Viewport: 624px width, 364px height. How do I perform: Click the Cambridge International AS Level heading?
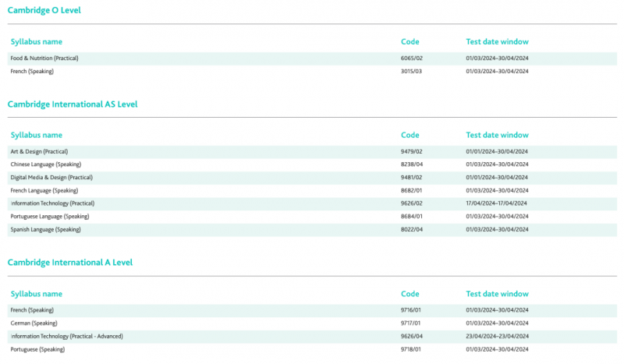click(x=73, y=104)
